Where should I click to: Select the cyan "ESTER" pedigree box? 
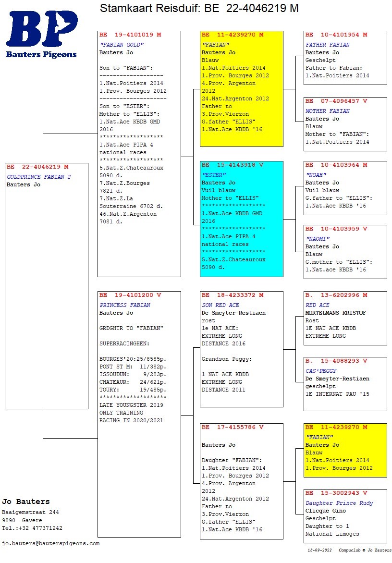[x=241, y=219]
